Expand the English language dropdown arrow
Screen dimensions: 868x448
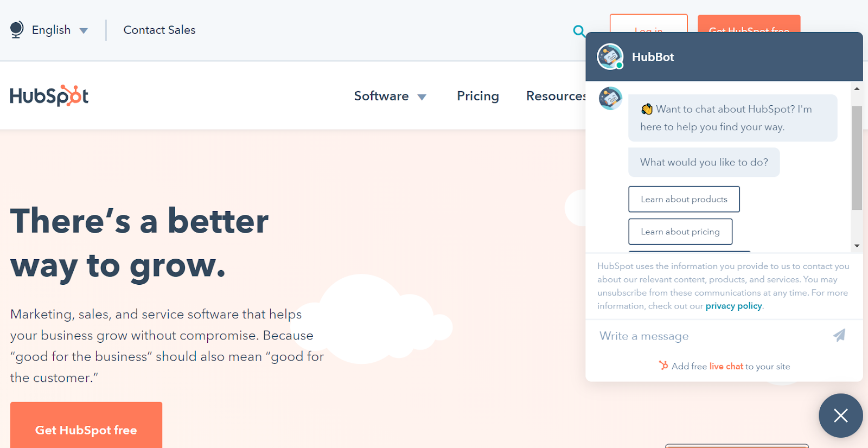(84, 31)
